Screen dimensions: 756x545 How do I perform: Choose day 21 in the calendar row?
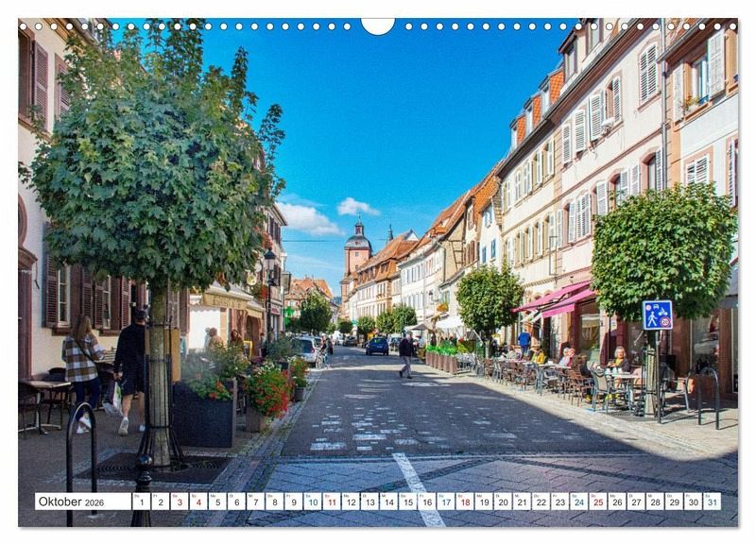(522, 502)
